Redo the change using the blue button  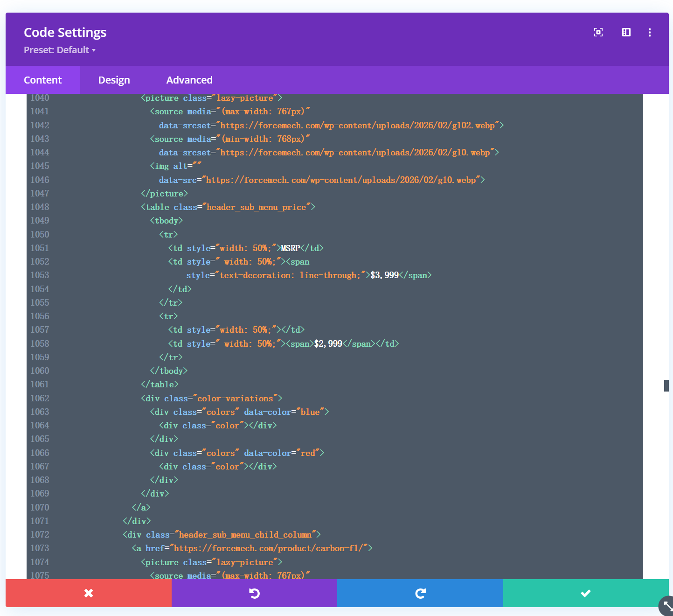[420, 593]
